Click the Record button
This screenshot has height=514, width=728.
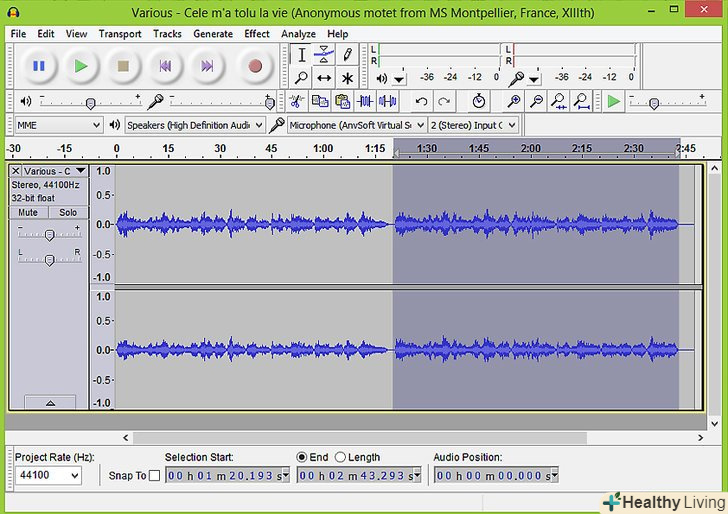[255, 66]
